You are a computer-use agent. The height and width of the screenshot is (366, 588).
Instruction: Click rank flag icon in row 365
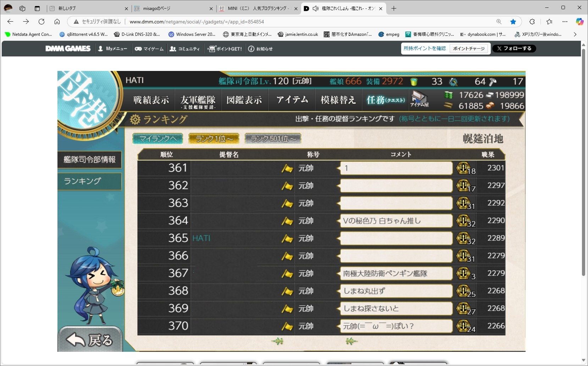point(287,239)
